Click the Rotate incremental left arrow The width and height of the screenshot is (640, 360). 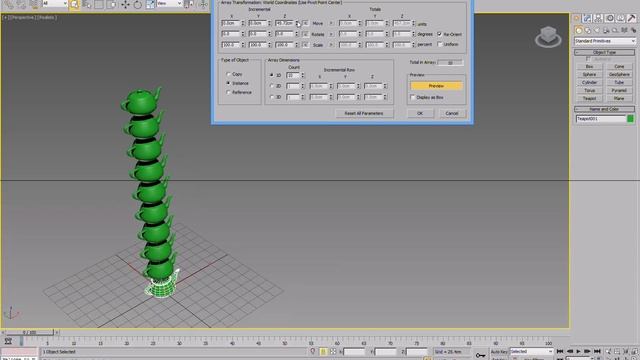[x=305, y=34]
